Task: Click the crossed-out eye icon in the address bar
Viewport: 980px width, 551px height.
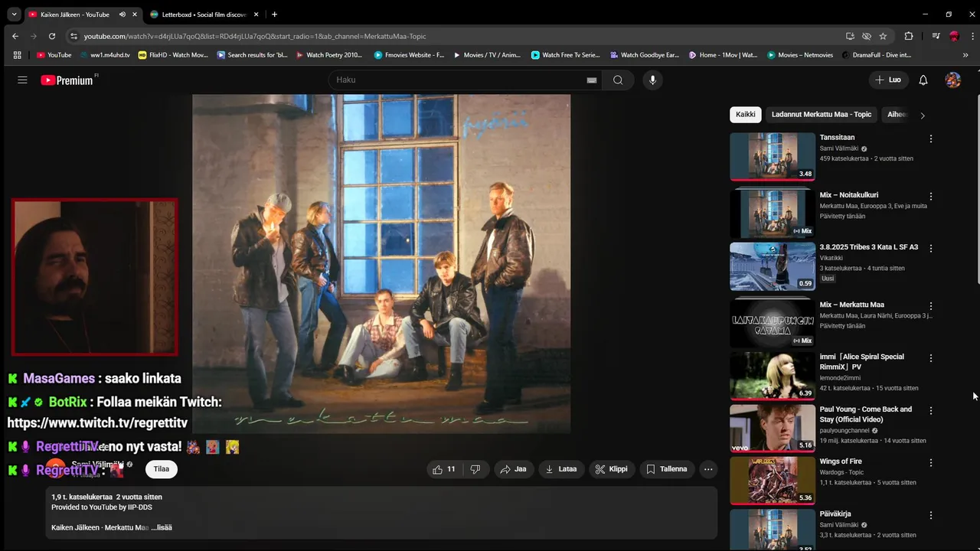Action: tap(867, 36)
